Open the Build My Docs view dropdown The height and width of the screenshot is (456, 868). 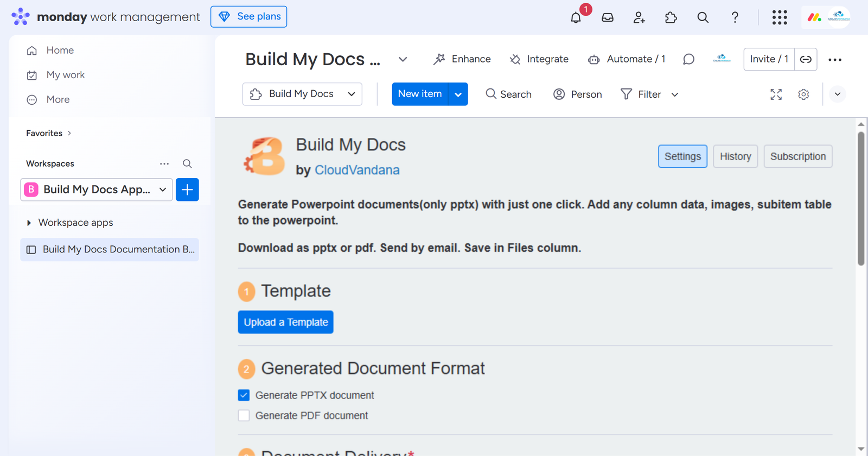click(x=302, y=94)
